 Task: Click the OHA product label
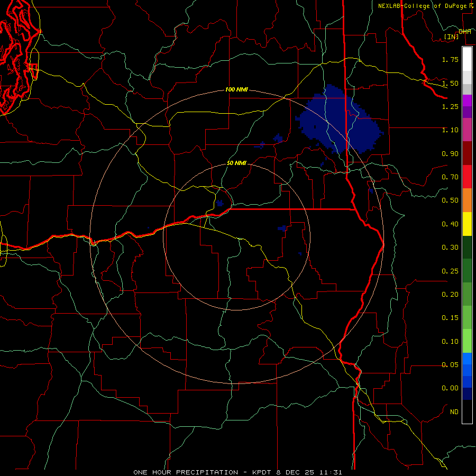[465, 32]
